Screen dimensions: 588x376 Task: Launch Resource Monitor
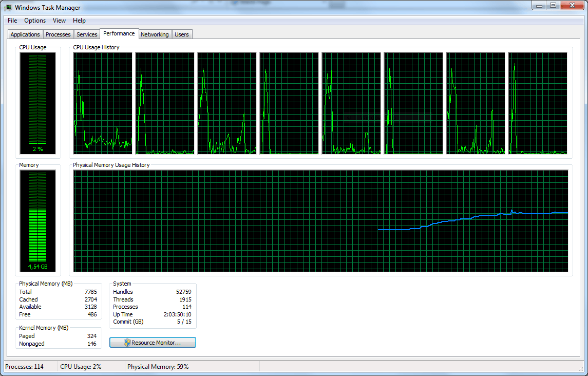pyautogui.click(x=153, y=343)
